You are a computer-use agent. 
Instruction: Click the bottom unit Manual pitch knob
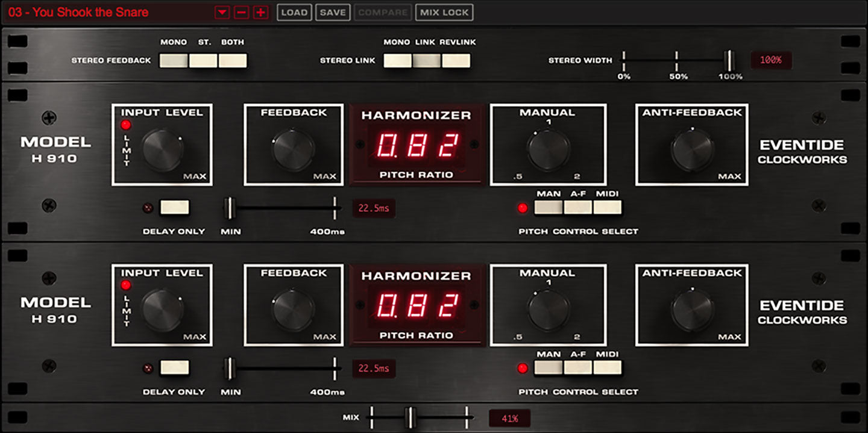(548, 310)
